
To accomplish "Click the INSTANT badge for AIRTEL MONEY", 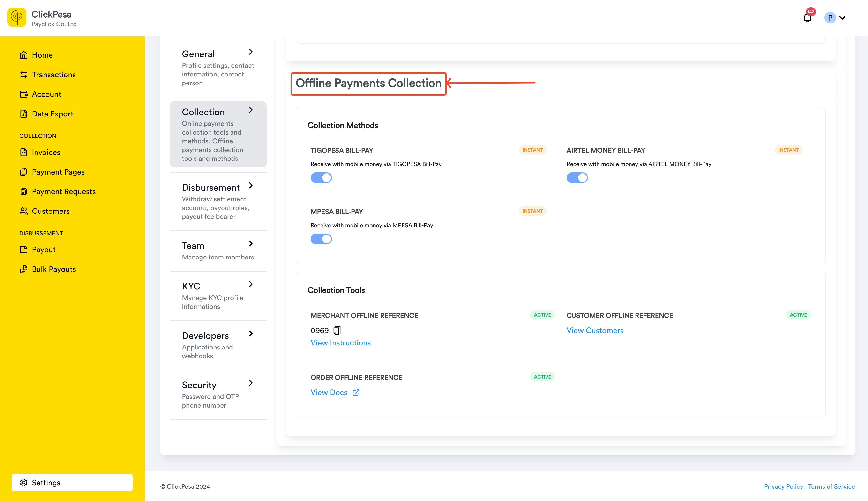I will 788,150.
